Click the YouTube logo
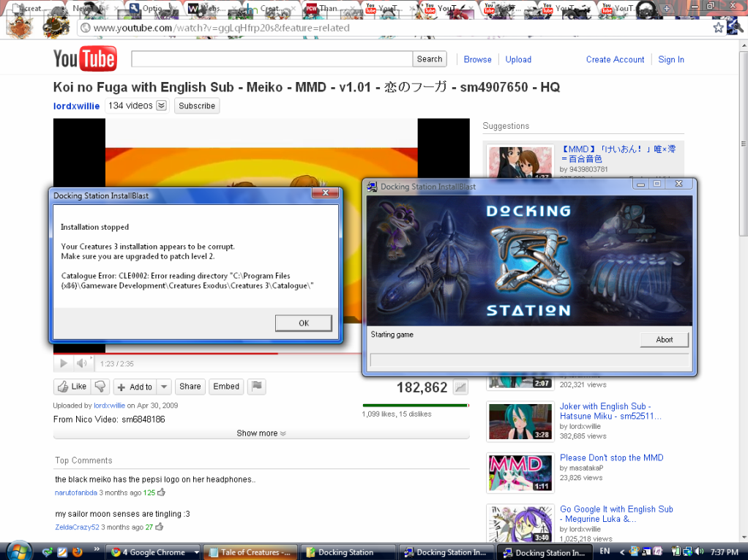Viewport: 748px width, 560px height. (84, 59)
